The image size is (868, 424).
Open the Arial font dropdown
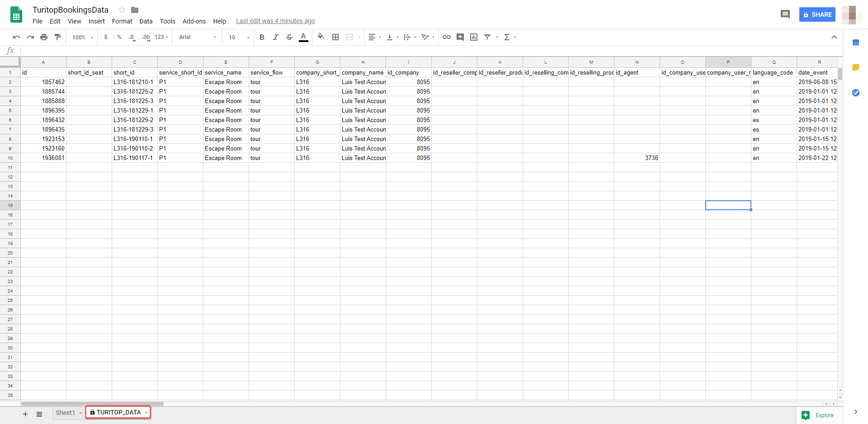198,37
